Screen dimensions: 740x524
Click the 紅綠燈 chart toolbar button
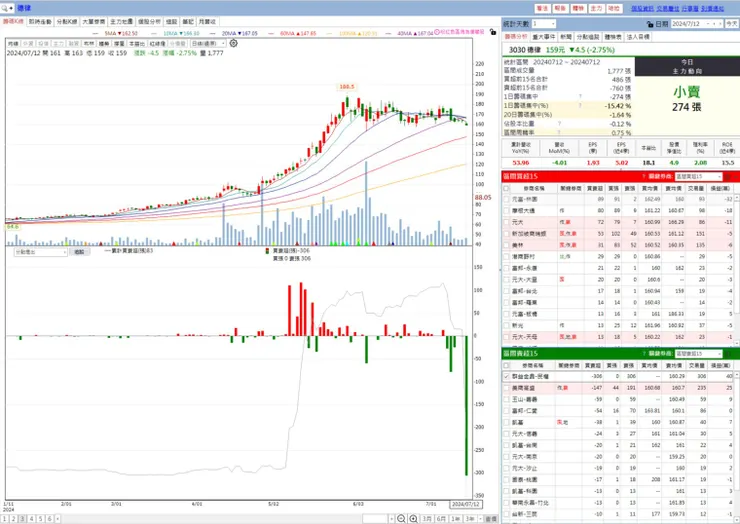tap(158, 43)
